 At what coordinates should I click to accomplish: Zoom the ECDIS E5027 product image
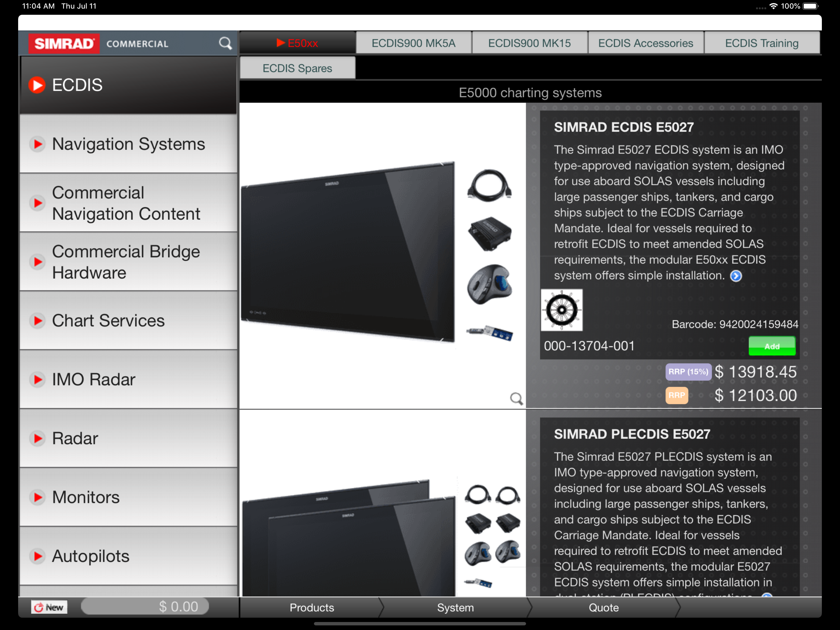pyautogui.click(x=516, y=399)
